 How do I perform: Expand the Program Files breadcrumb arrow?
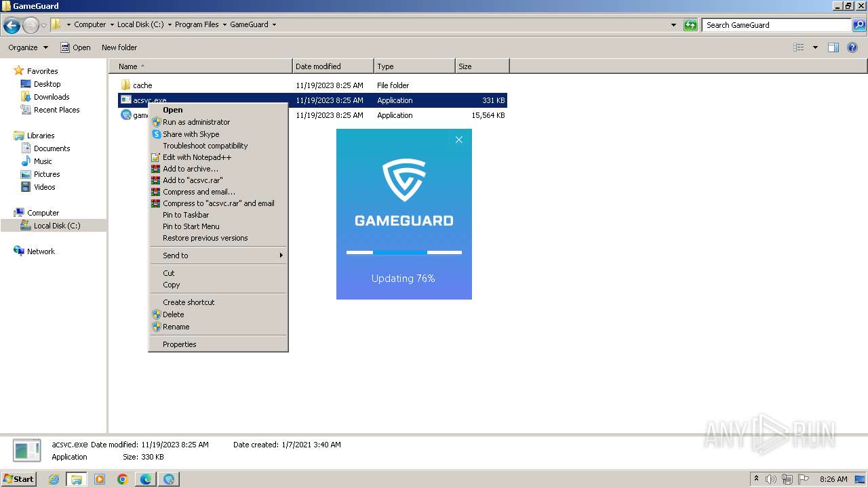(x=224, y=25)
